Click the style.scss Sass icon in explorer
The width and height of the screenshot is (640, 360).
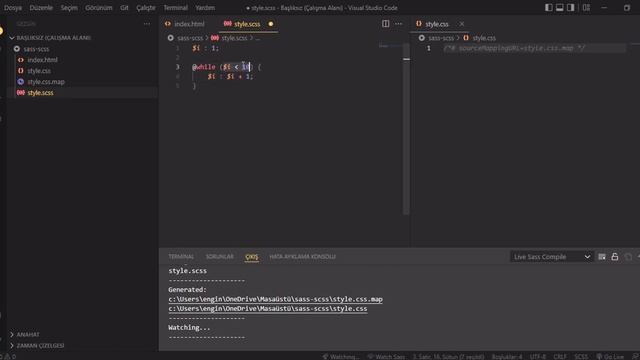point(20,93)
